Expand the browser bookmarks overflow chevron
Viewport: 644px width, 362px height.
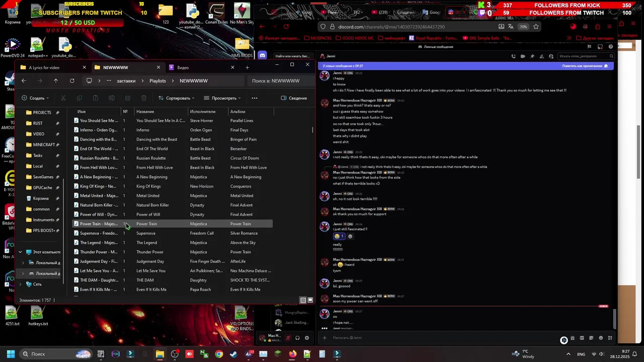[x=569, y=38]
